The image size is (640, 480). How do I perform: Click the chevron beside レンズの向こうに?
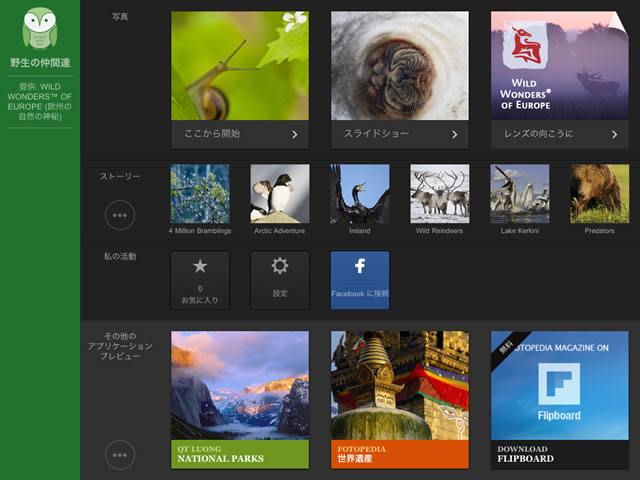[x=614, y=134]
